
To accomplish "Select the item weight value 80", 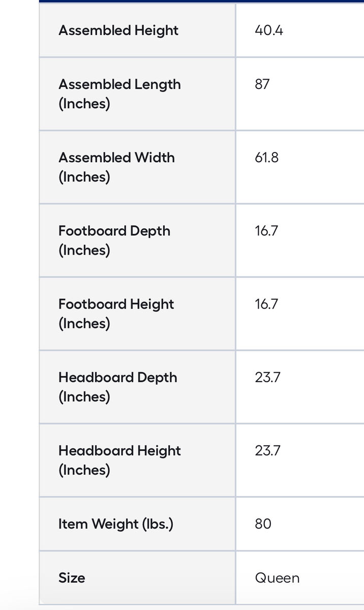I will [263, 524].
